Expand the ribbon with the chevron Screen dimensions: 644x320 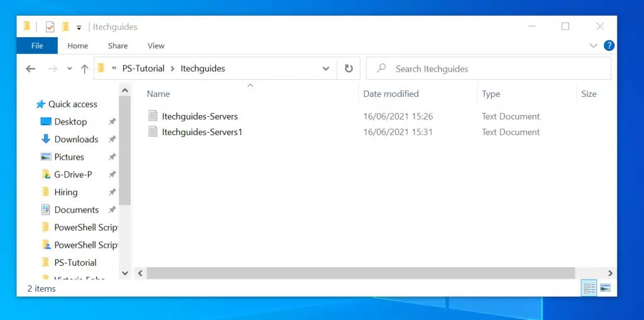pos(594,46)
